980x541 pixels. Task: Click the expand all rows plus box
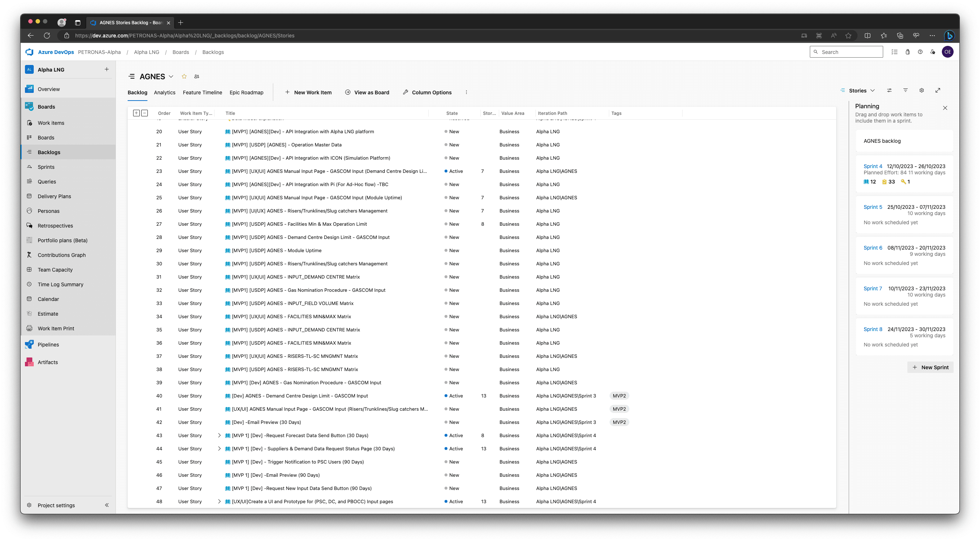pos(136,113)
